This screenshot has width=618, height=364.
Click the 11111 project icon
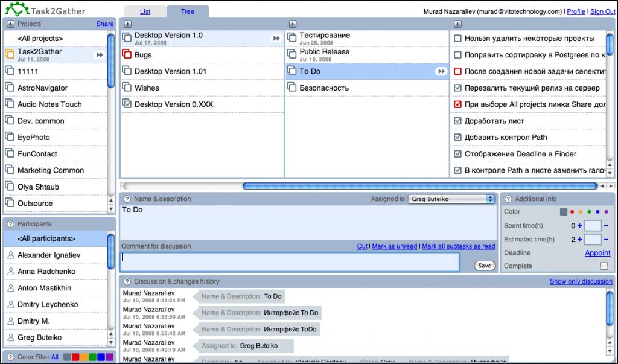click(10, 71)
